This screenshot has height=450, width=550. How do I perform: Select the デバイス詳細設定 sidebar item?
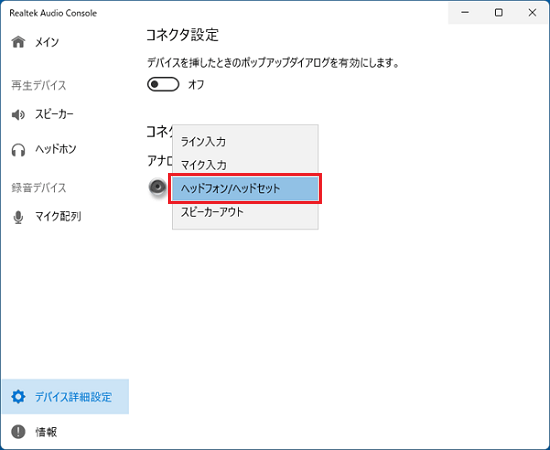click(65, 397)
